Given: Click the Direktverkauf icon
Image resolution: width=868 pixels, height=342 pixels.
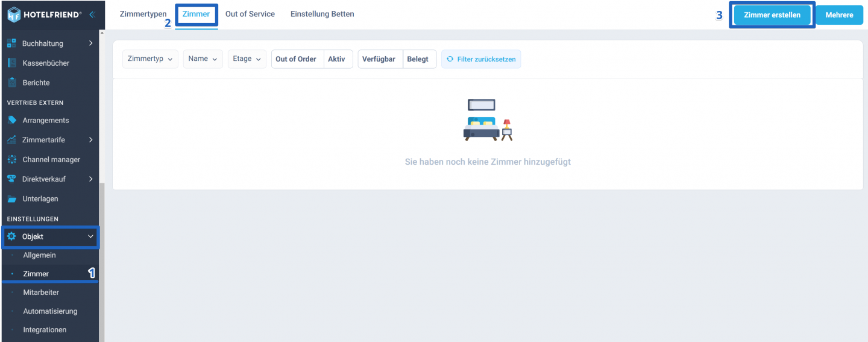Looking at the screenshot, I should (11, 179).
